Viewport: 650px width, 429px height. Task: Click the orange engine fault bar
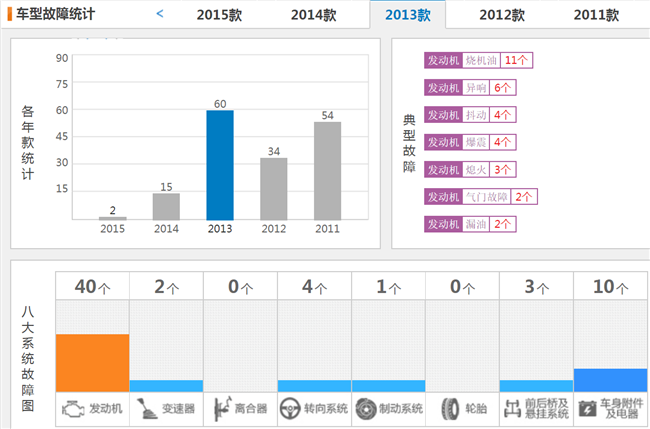(x=92, y=363)
